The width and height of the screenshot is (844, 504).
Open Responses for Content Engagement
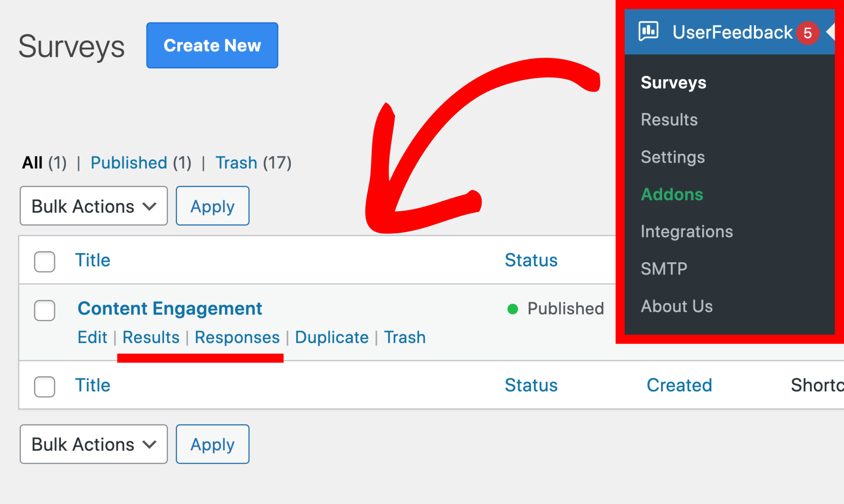[237, 337]
